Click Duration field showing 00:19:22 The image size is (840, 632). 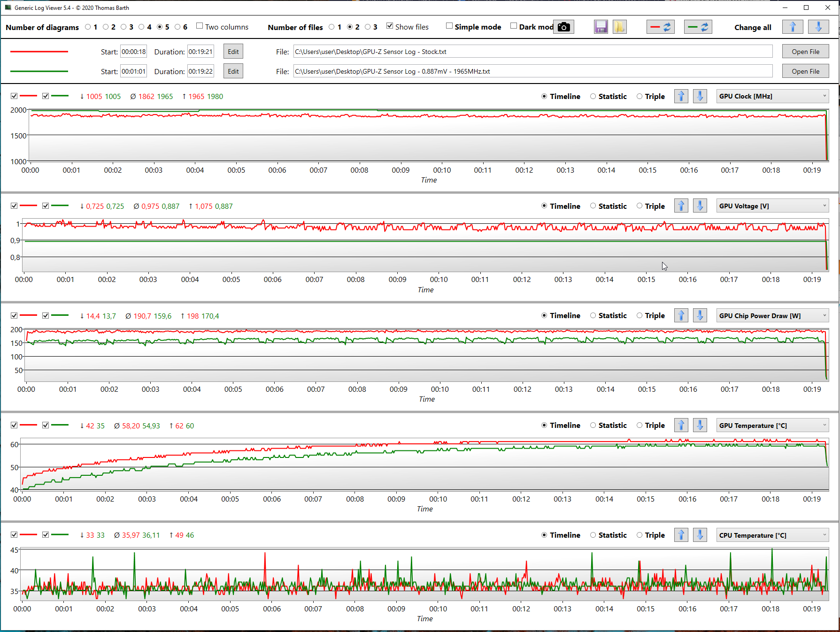(x=201, y=71)
